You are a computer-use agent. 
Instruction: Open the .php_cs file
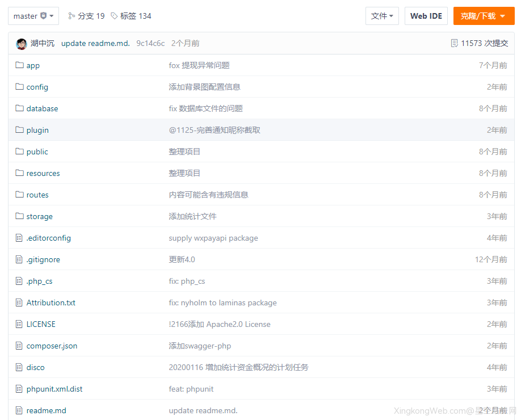[39, 282]
